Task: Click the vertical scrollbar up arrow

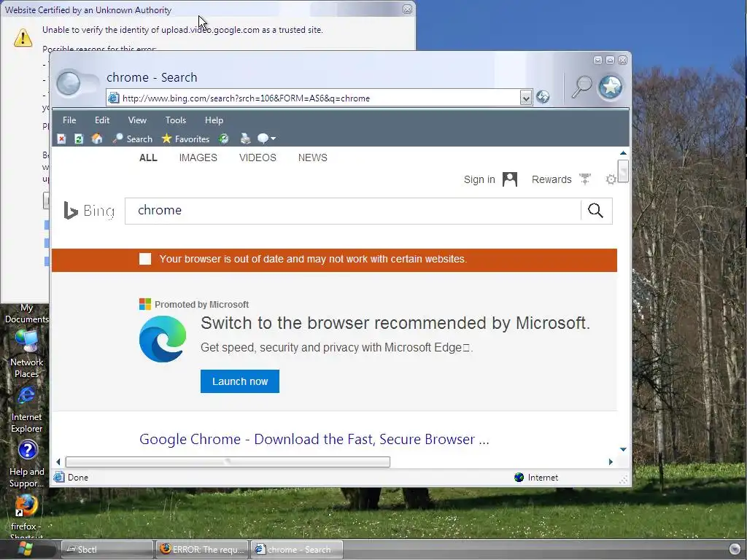Action: (x=623, y=153)
